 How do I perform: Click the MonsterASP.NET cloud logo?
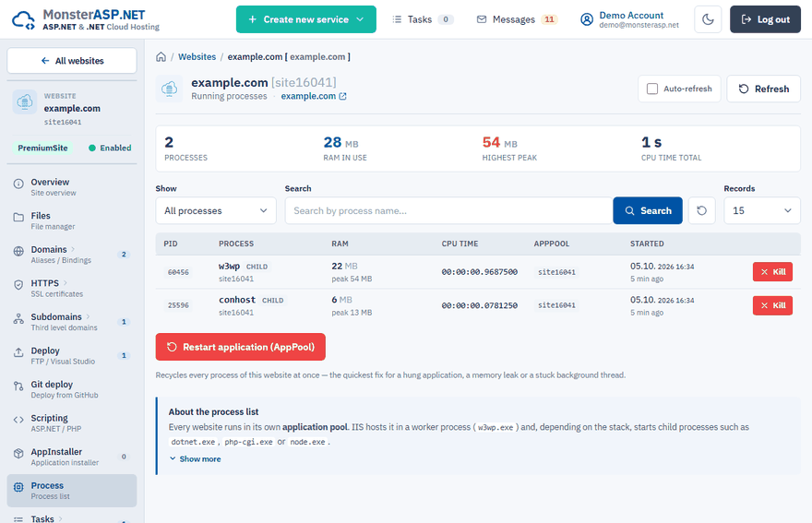pos(23,20)
